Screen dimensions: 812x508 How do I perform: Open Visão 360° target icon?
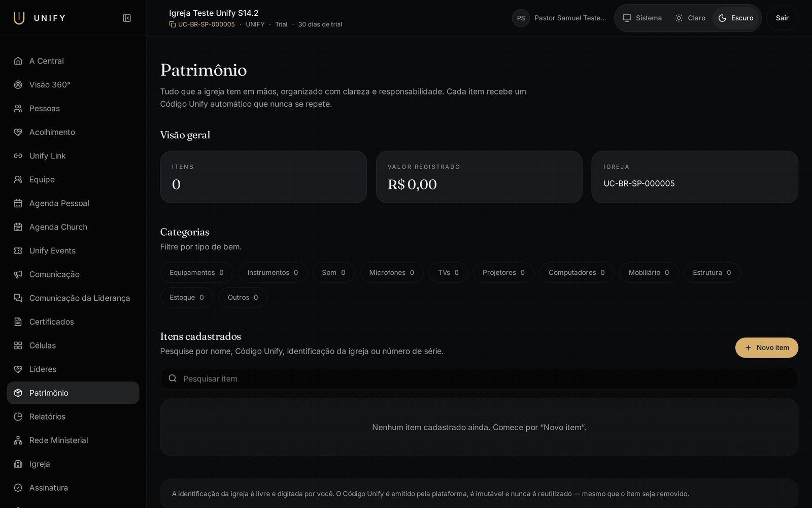18,85
